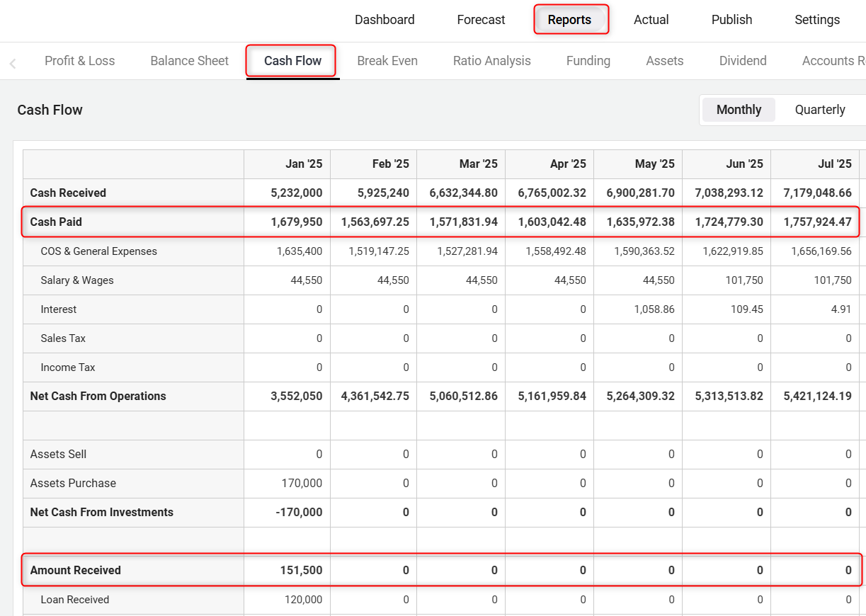Open the Break Even tab
The height and width of the screenshot is (616, 866).
click(x=387, y=61)
